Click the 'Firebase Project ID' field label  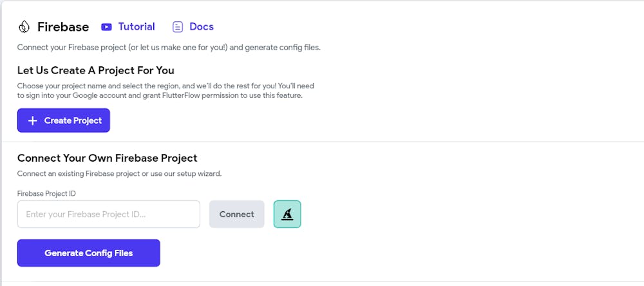coord(46,193)
